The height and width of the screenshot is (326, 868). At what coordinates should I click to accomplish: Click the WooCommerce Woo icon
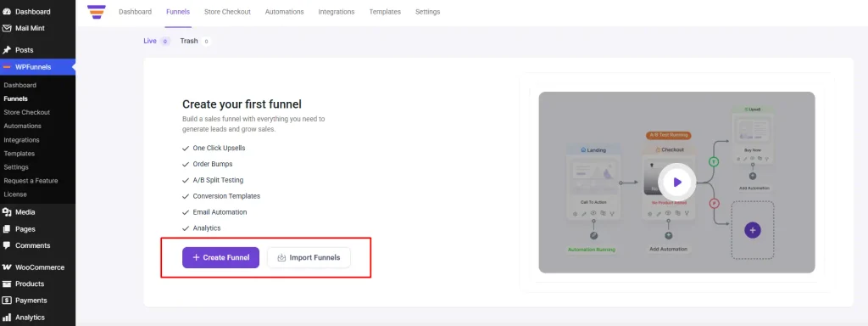pos(7,267)
